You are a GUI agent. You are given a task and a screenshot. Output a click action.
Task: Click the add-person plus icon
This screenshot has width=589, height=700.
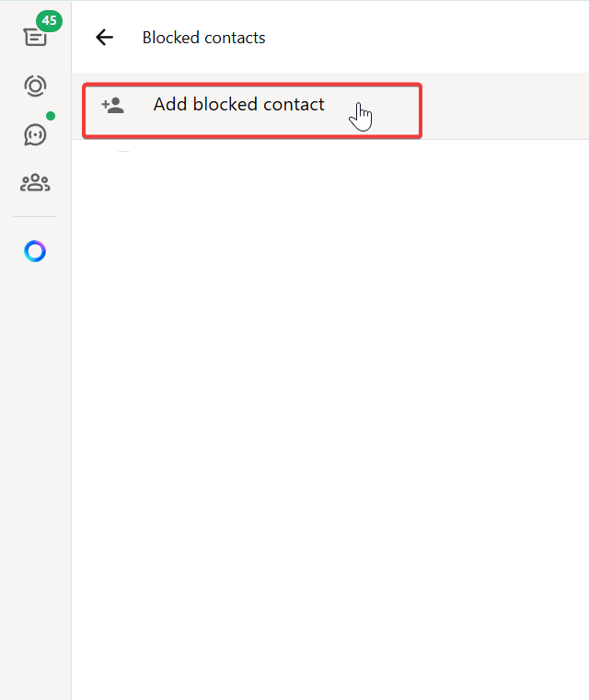point(113,106)
